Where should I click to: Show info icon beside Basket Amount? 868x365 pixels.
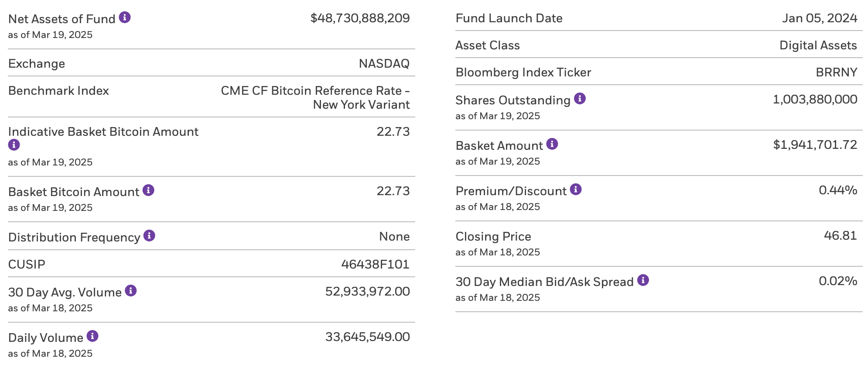(x=552, y=144)
